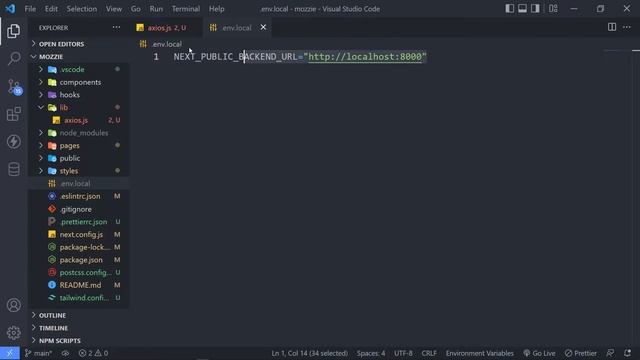Open the Search view icon
The width and height of the screenshot is (640, 360).
pos(14,58)
